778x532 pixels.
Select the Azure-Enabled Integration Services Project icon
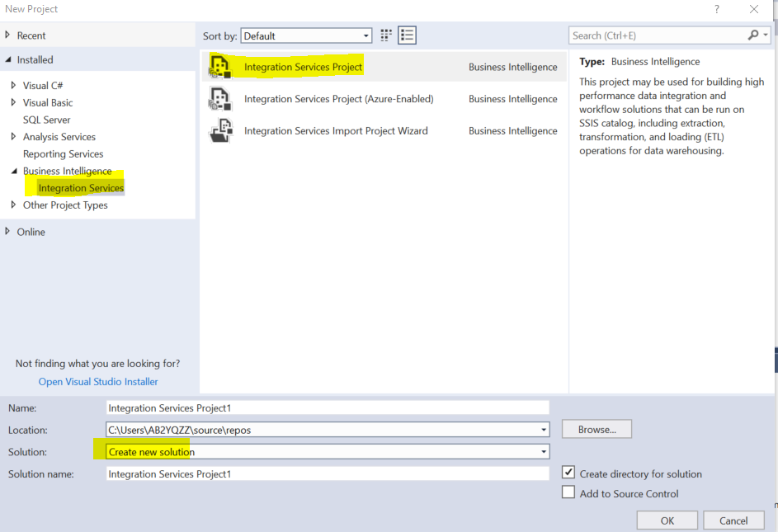[x=219, y=99]
